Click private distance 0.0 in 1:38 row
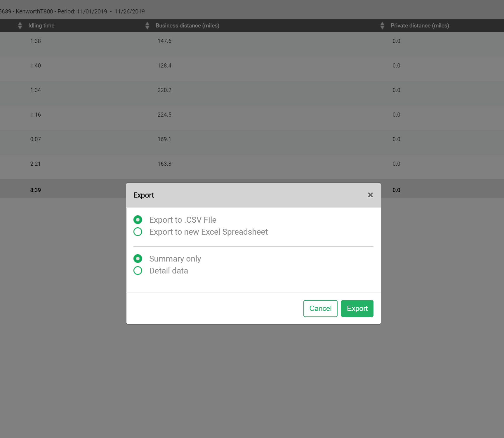 point(396,41)
